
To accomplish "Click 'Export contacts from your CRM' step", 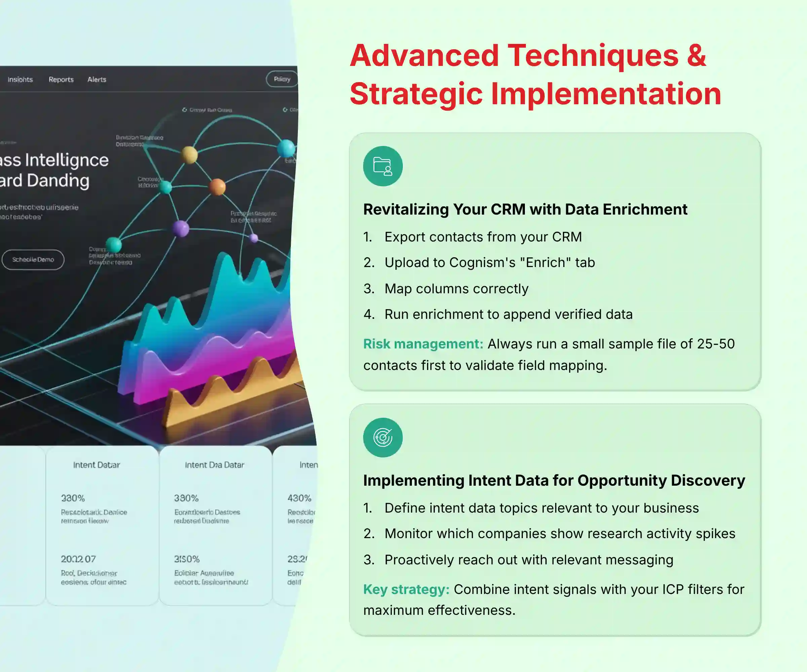I will 483,237.
